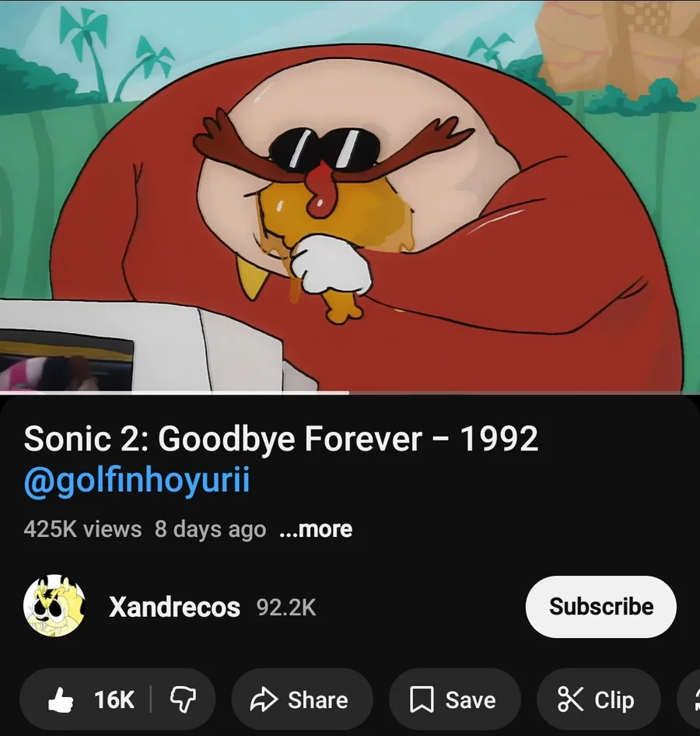Click the scissors Clip icon
This screenshot has height=736, width=700.
tap(570, 699)
